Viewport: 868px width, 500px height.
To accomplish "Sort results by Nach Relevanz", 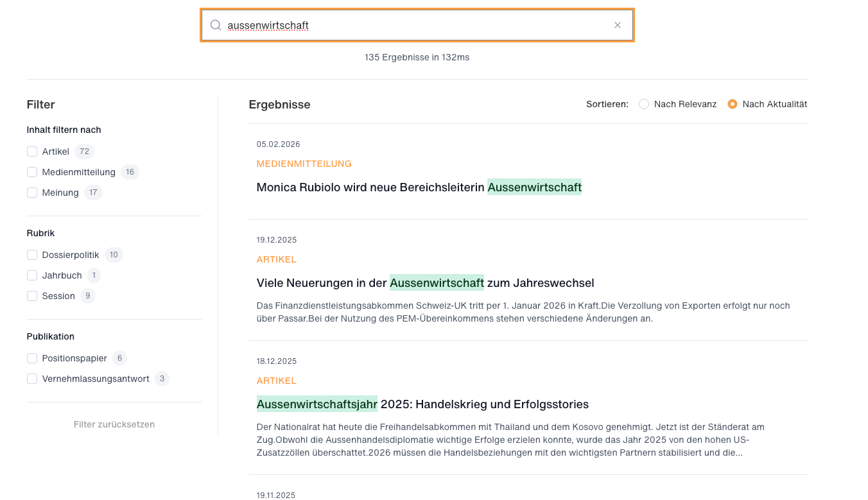I will tap(644, 104).
